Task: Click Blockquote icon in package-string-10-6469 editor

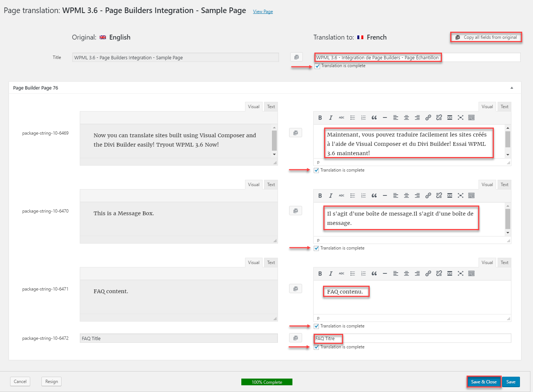Action: pyautogui.click(x=374, y=117)
